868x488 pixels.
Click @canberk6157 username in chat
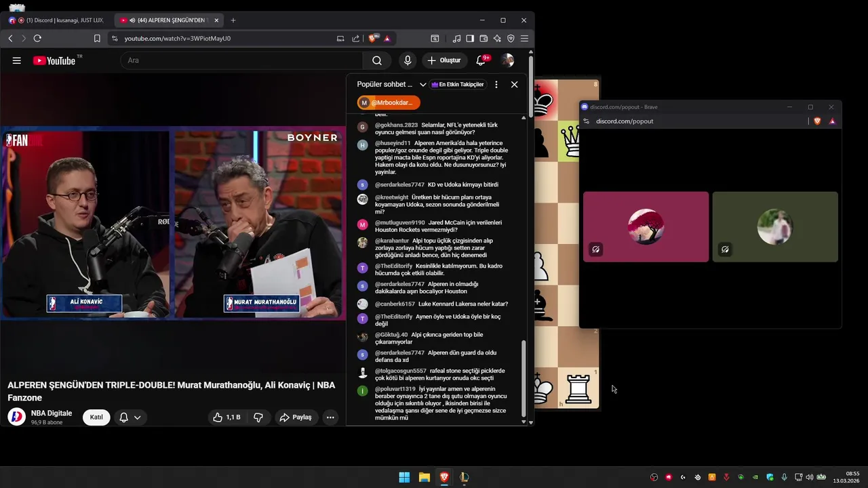[x=395, y=304]
